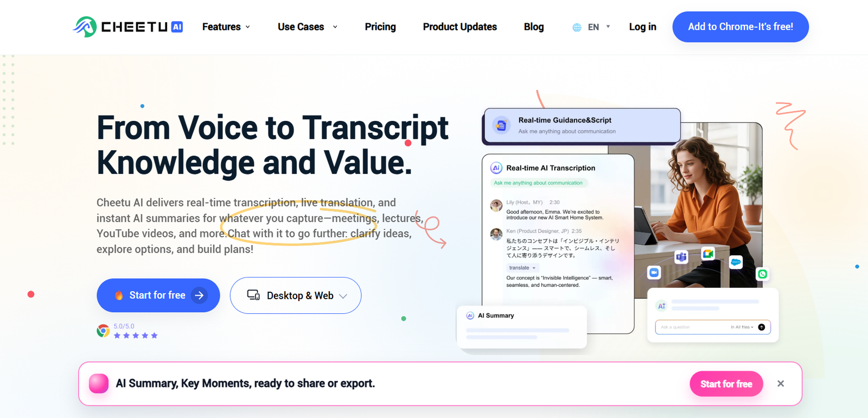Open the EN language selector
This screenshot has height=418, width=868.
[x=591, y=27]
